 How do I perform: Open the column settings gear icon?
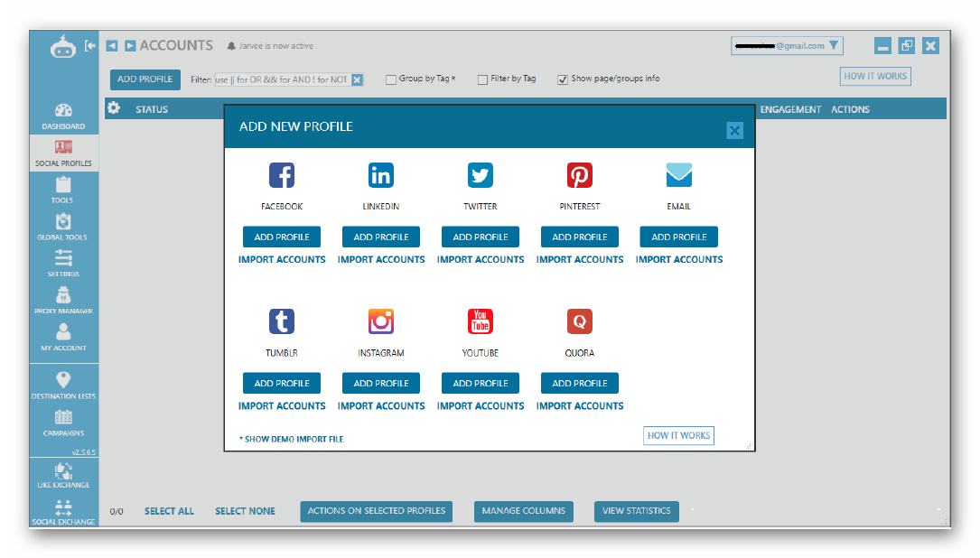[x=113, y=107]
